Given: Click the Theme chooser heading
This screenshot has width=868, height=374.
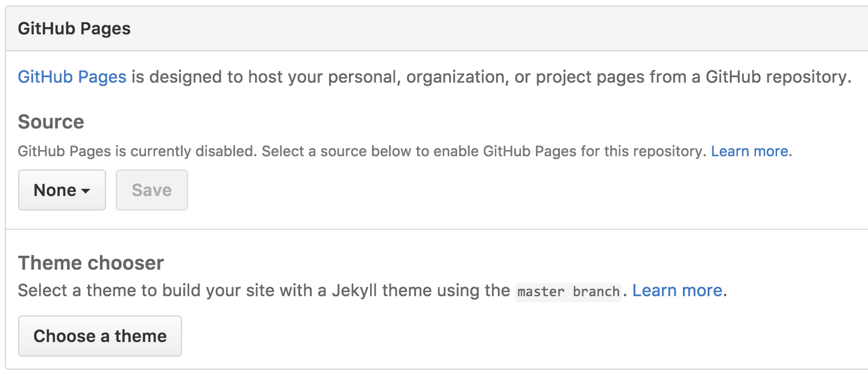Looking at the screenshot, I should [90, 262].
